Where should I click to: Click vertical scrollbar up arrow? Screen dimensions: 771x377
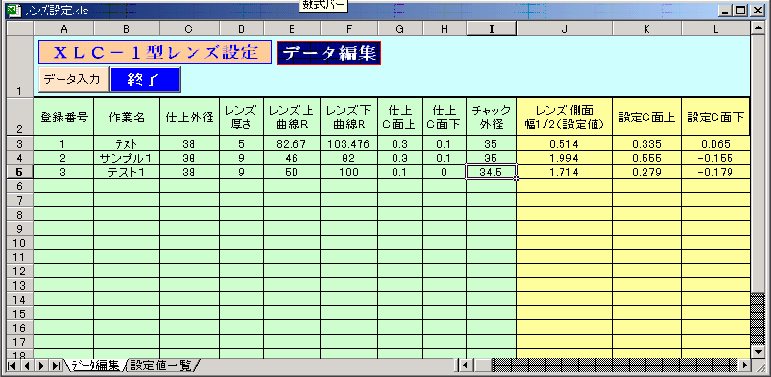(758, 29)
